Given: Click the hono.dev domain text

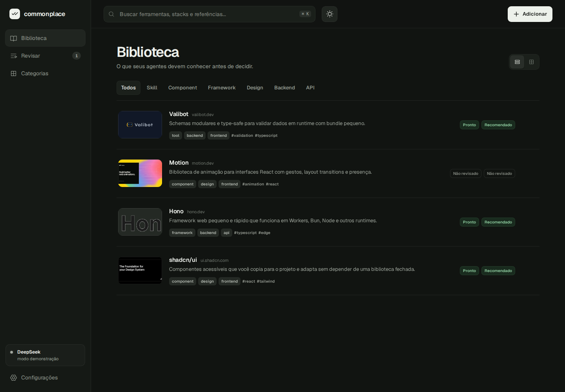Looking at the screenshot, I should [x=196, y=212].
